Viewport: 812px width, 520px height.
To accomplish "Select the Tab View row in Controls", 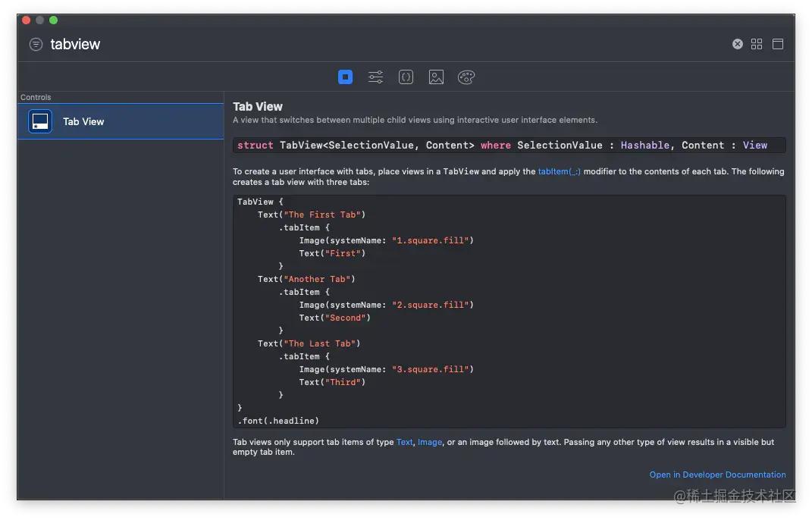I will point(121,122).
